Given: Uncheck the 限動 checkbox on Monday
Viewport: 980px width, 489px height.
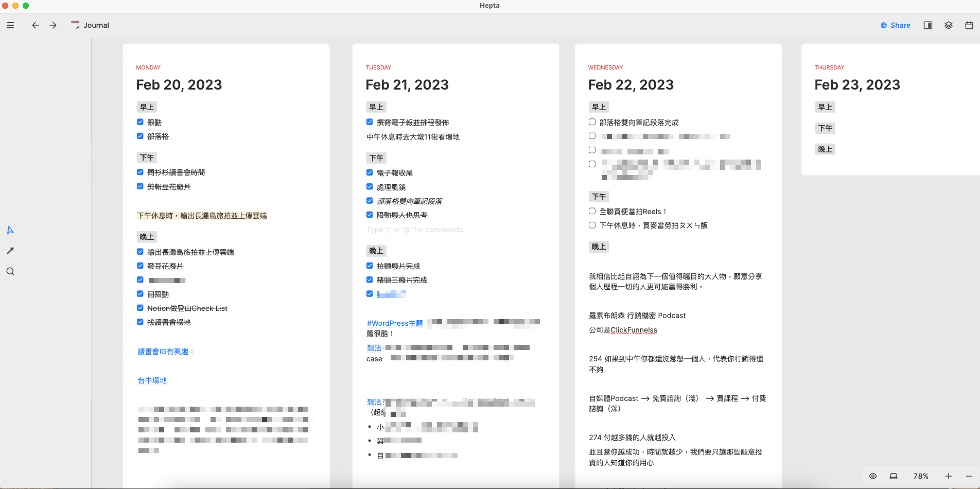Looking at the screenshot, I should (140, 122).
